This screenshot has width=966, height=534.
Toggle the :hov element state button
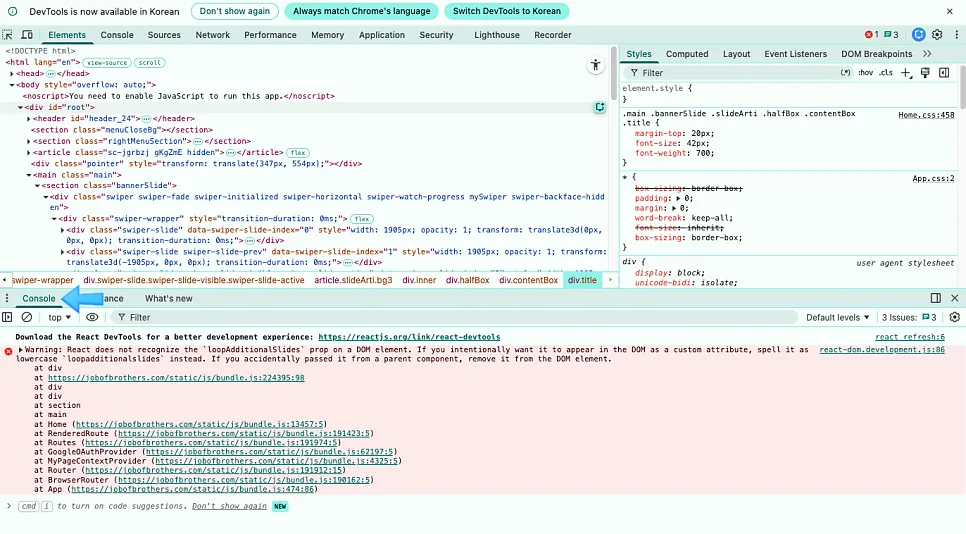(x=866, y=73)
